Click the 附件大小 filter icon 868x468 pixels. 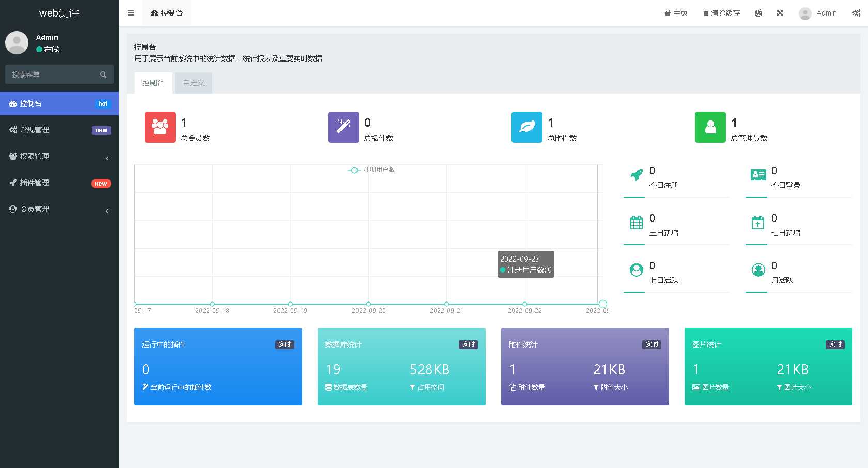click(x=596, y=387)
